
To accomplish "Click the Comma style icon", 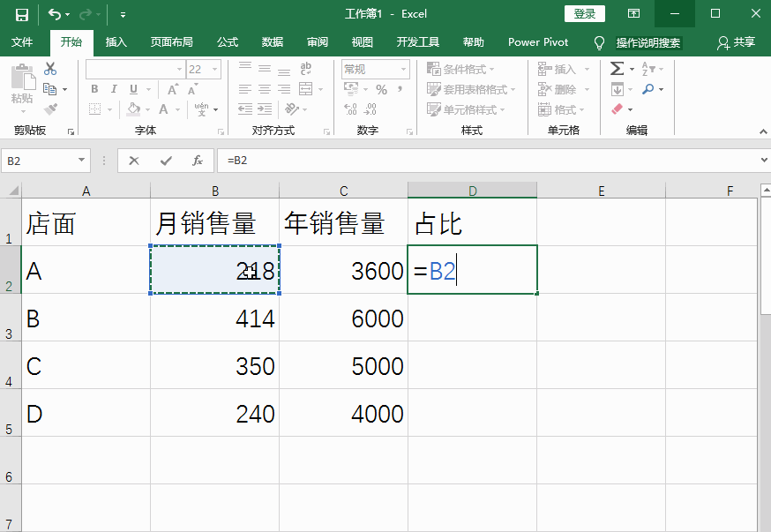I will pos(400,89).
